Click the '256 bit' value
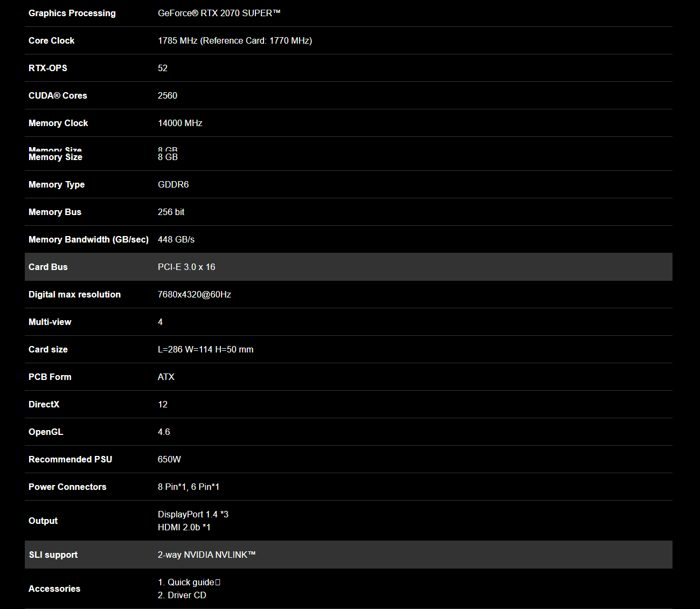This screenshot has width=700, height=609. [171, 212]
